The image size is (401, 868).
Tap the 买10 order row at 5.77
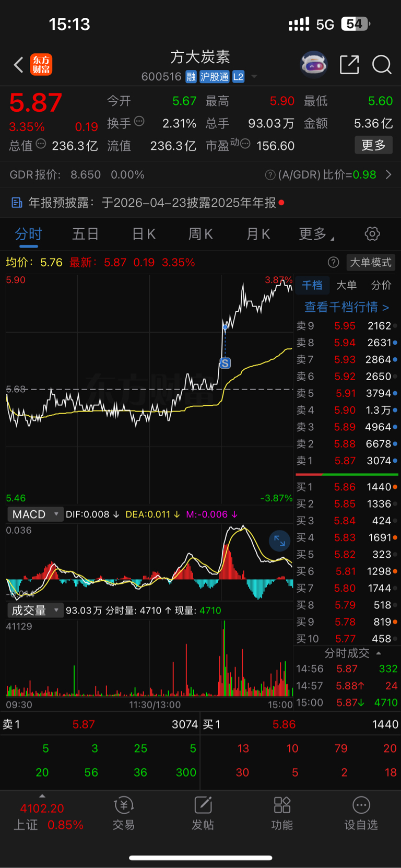(x=347, y=639)
